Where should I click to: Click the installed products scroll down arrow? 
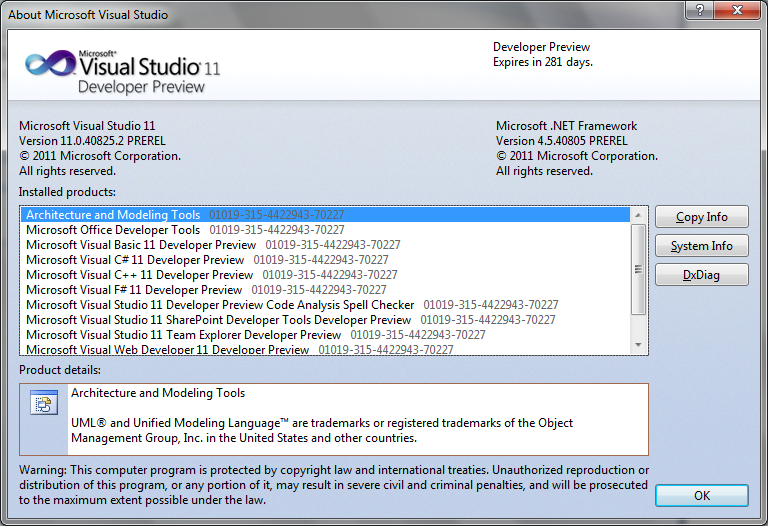(x=638, y=345)
